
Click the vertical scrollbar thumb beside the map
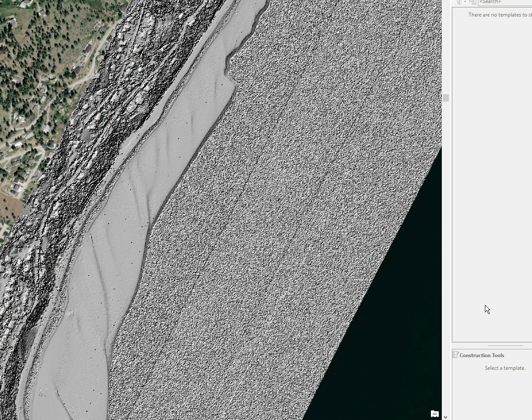click(x=446, y=98)
